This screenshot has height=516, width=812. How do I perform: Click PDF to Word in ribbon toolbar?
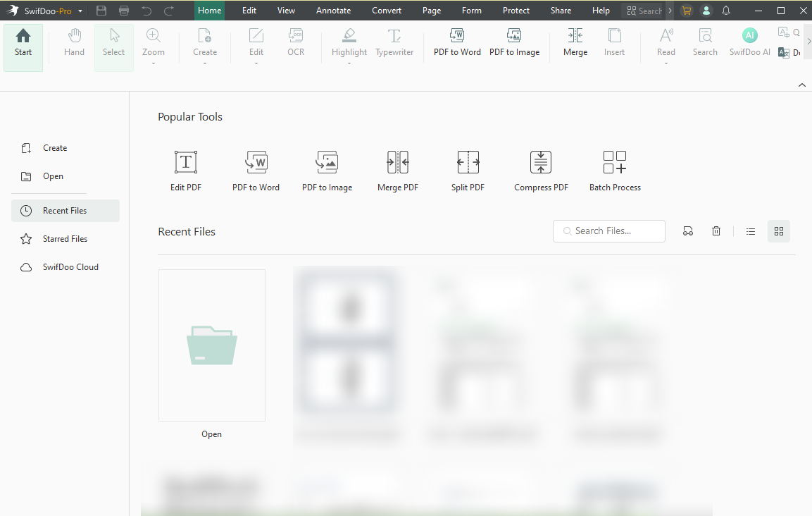tap(457, 44)
